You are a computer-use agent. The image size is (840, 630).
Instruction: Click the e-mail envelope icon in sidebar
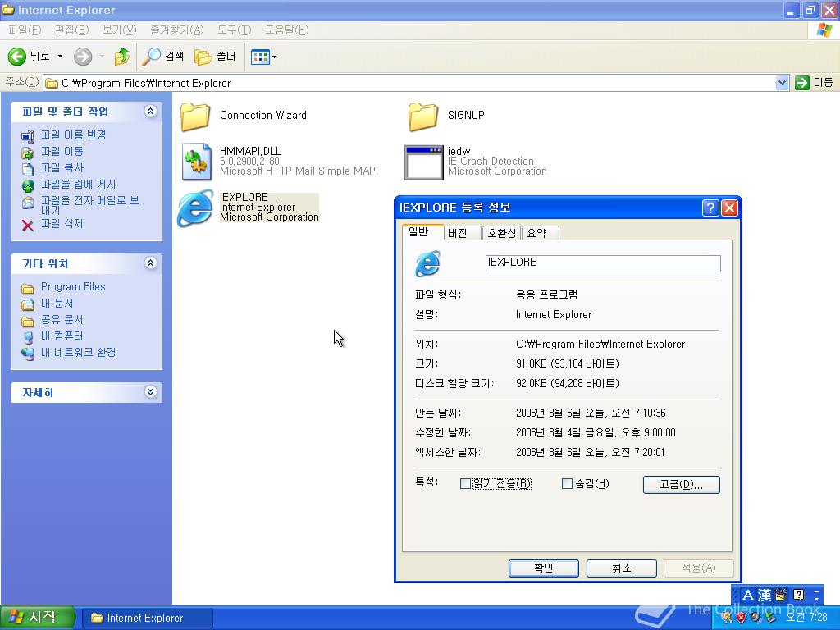point(28,203)
